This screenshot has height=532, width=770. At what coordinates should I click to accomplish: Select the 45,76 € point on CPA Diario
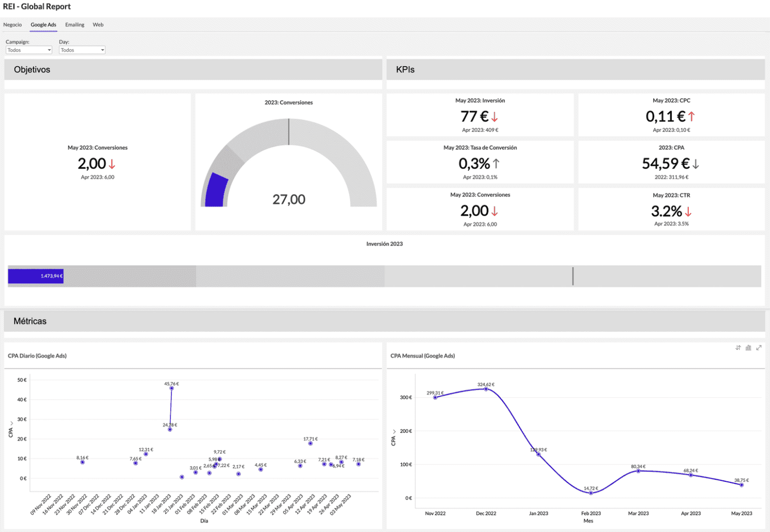click(171, 387)
